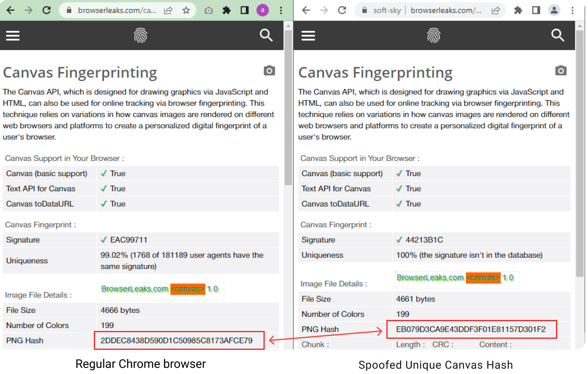Click search magnifier on left BrowserLeaks page
Screen dimensions: 588x374
pyautogui.click(x=266, y=36)
